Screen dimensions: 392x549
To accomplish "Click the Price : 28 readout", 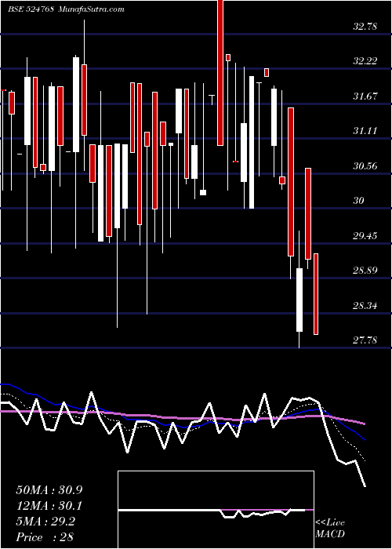I will tap(45, 537).
